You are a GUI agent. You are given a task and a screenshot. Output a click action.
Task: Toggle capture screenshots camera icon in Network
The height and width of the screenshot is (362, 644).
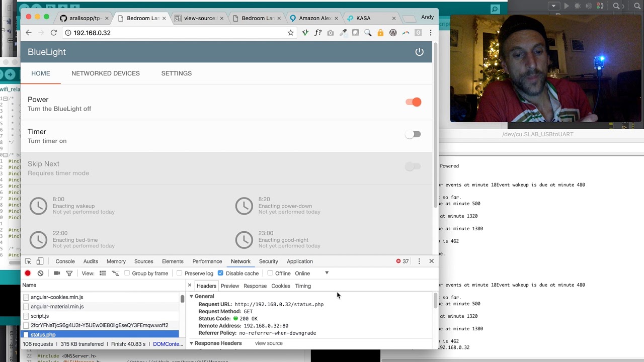57,274
